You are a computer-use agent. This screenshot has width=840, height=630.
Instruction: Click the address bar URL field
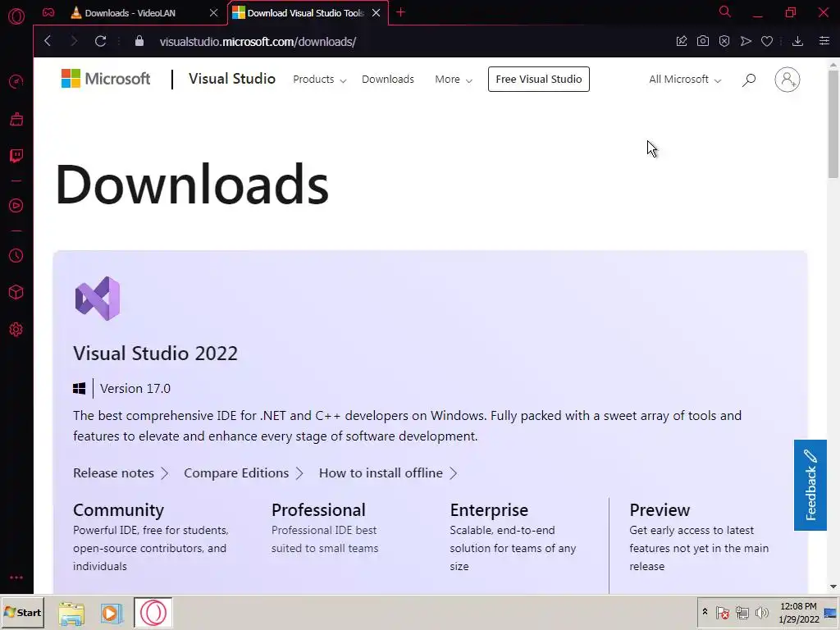[x=258, y=41]
